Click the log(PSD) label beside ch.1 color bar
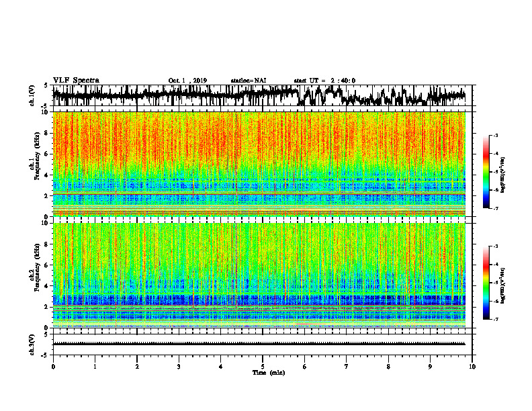532x411 pixels. tap(503, 175)
